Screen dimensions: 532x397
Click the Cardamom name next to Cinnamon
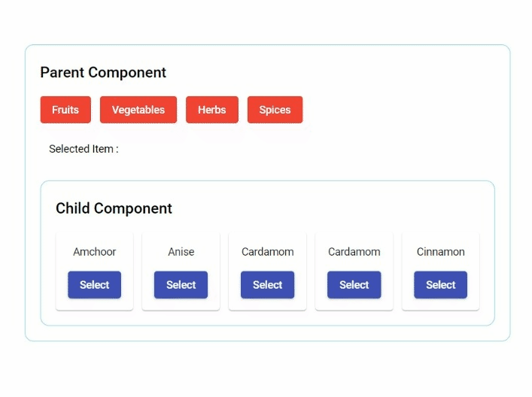(354, 252)
